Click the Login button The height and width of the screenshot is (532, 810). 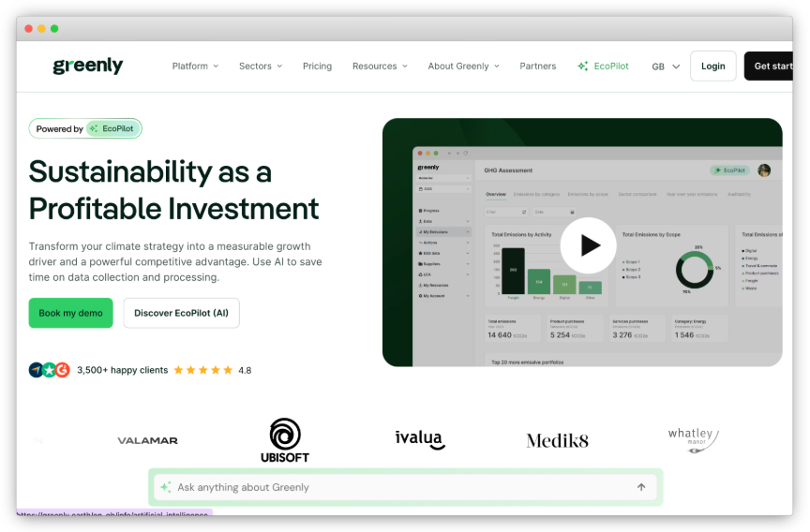point(712,66)
